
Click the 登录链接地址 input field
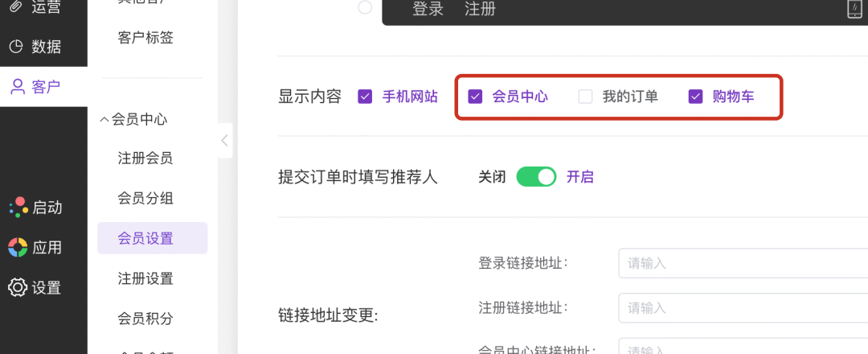(739, 263)
